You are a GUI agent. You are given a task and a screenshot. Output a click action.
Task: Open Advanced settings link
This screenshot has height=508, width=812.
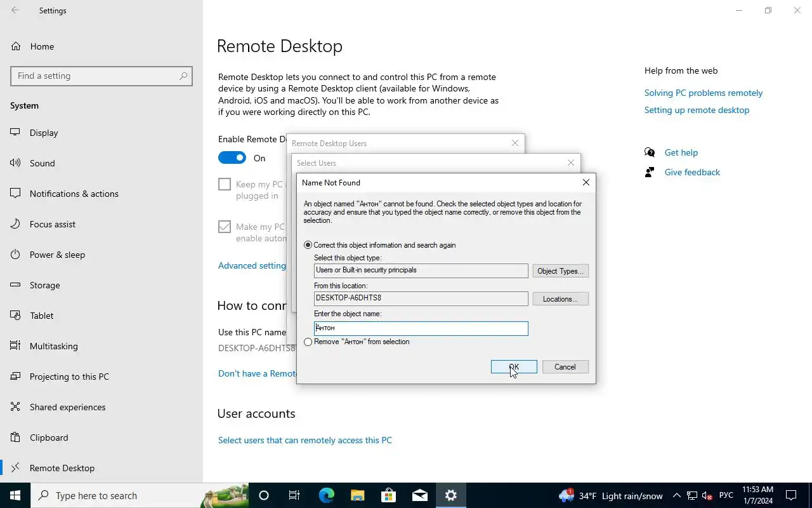coord(252,265)
